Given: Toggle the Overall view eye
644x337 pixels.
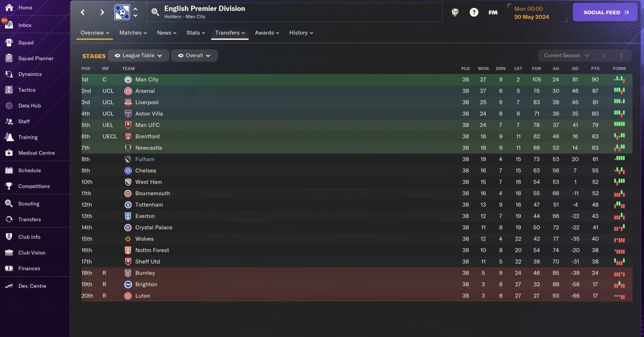Looking at the screenshot, I should click(x=181, y=56).
